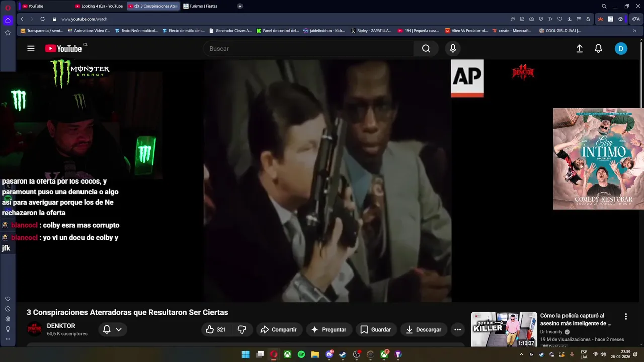
Task: Open the browser profile person icon
Action: (x=588, y=19)
